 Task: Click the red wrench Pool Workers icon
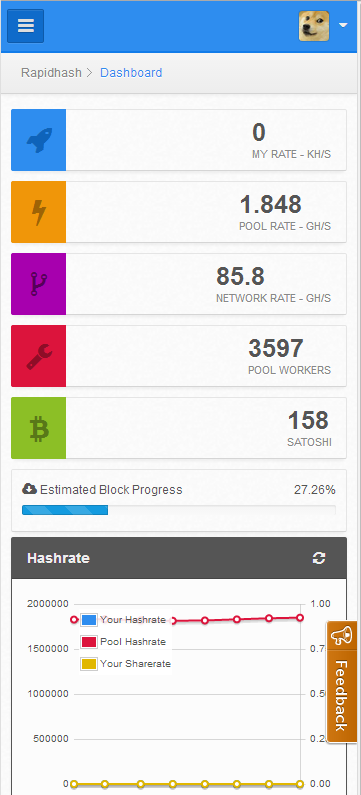(39, 356)
